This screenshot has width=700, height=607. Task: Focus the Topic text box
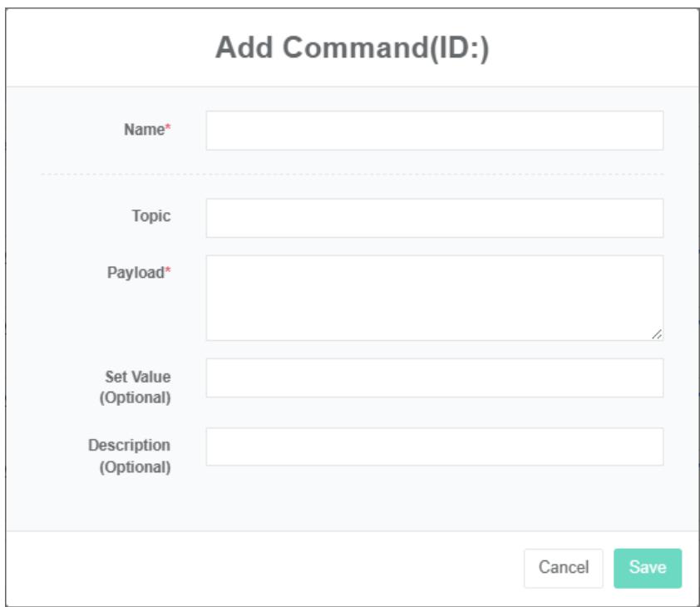click(x=434, y=218)
